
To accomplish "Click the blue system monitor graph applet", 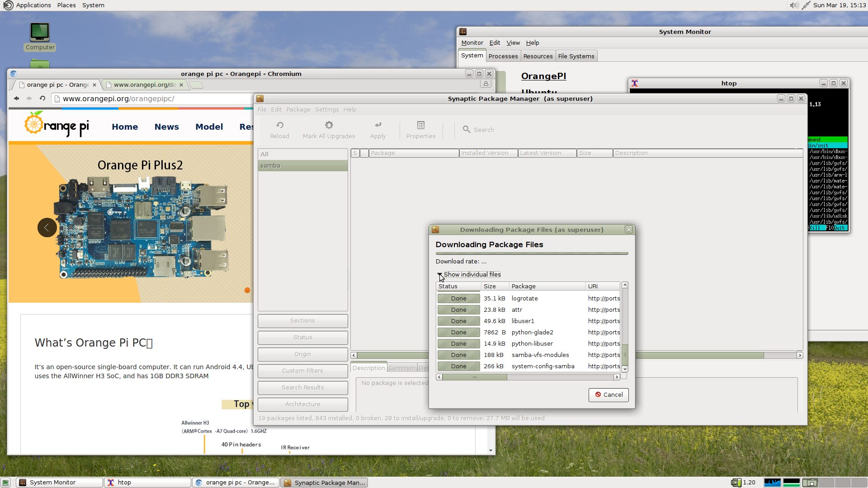I will click(773, 483).
